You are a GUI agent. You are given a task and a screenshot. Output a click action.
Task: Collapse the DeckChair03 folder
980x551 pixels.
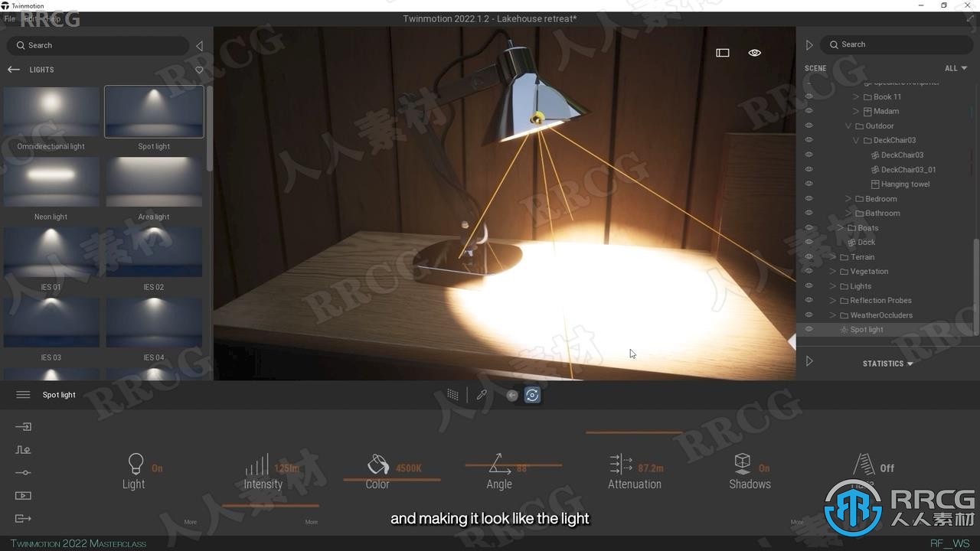pyautogui.click(x=856, y=141)
